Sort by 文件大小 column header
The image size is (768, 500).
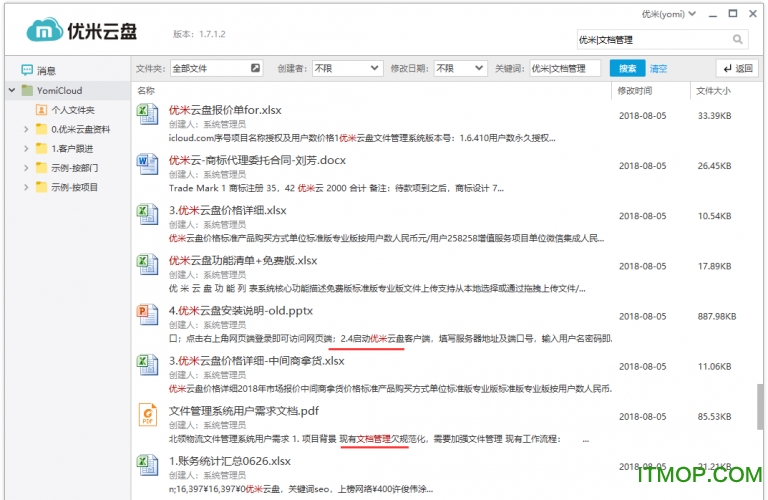pyautogui.click(x=713, y=91)
